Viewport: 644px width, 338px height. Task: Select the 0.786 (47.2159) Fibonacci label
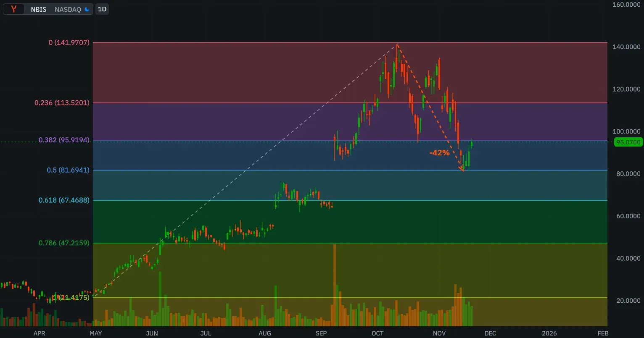point(64,243)
